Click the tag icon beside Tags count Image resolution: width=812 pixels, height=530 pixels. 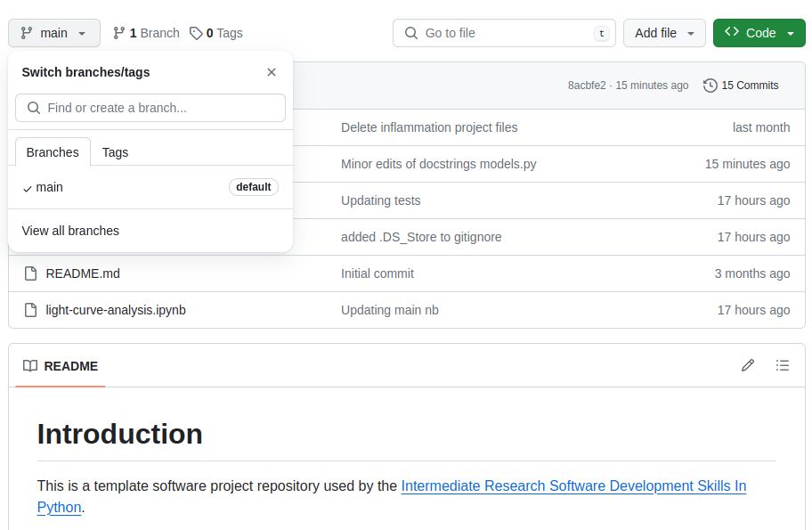pos(196,33)
